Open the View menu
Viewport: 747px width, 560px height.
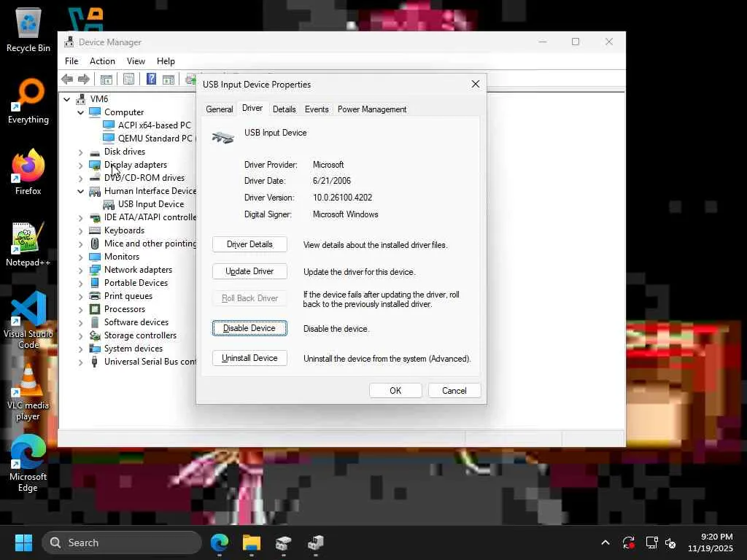coord(136,61)
